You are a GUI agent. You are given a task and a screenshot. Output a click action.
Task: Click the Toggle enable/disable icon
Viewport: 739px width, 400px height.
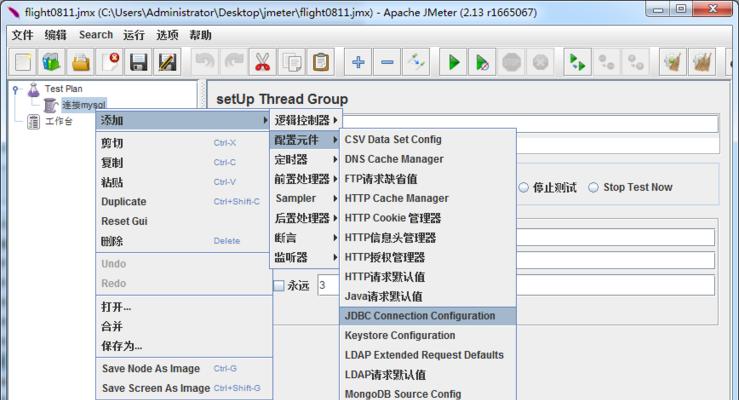[416, 62]
